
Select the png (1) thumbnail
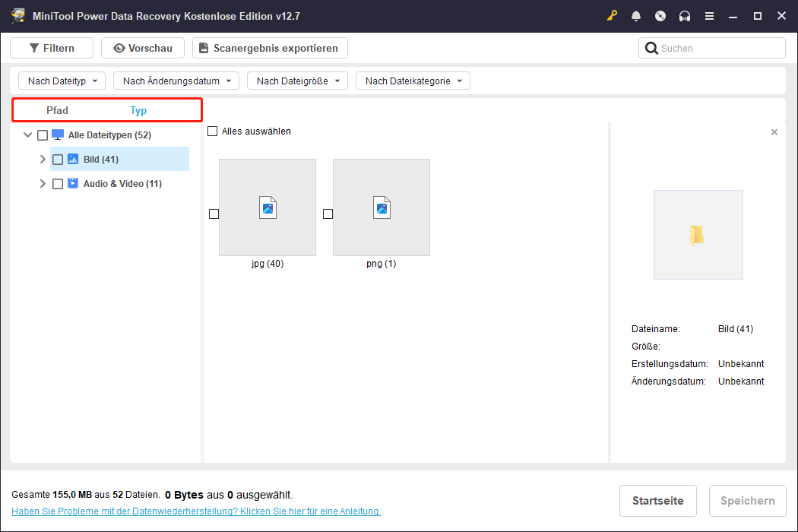point(381,207)
